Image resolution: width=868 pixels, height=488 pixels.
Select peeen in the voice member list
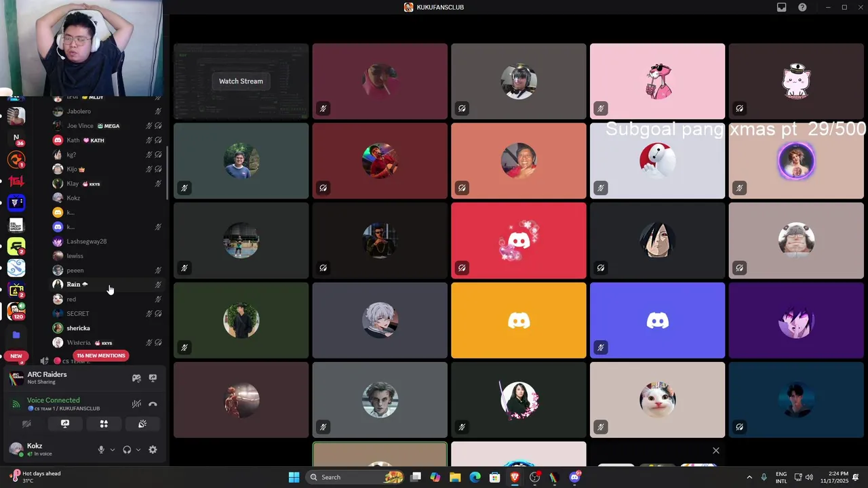[x=108, y=270]
